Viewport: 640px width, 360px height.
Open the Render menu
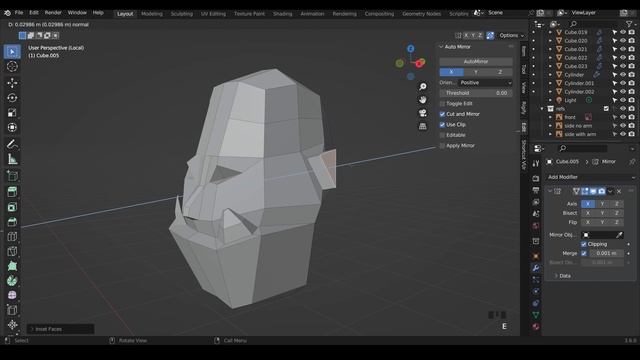53,13
